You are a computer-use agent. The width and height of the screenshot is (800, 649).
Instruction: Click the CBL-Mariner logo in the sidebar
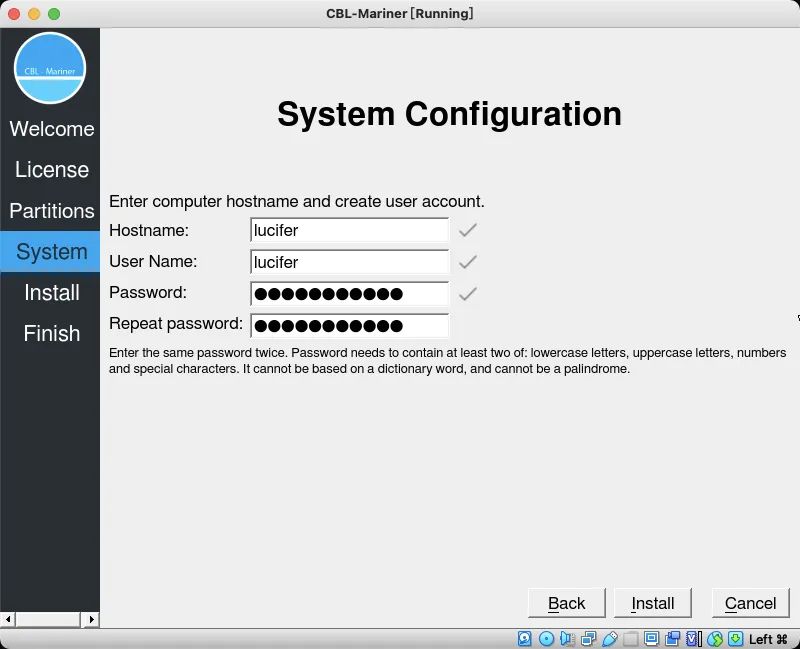pyautogui.click(x=50, y=68)
